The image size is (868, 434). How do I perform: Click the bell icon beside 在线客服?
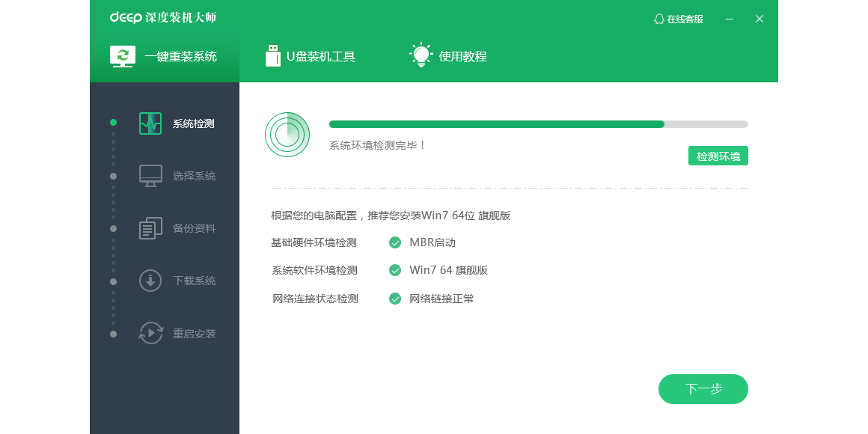658,19
